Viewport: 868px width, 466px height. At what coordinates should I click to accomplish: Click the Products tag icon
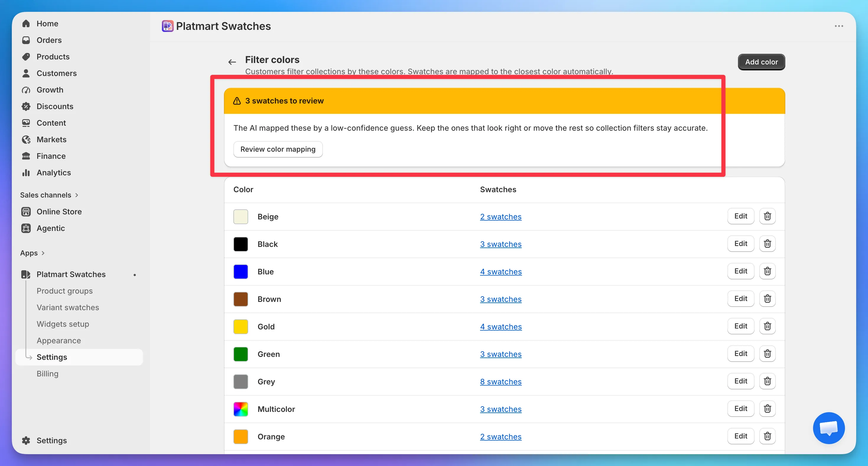tap(26, 57)
